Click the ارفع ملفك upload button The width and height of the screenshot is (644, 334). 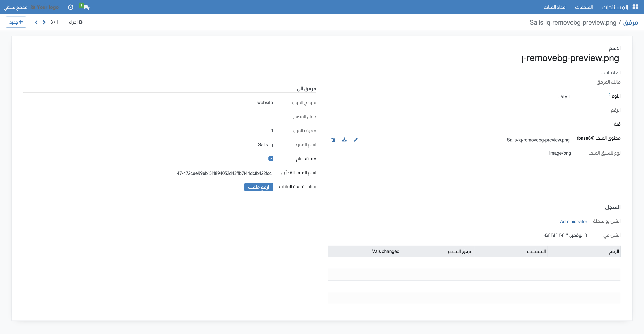pyautogui.click(x=259, y=187)
